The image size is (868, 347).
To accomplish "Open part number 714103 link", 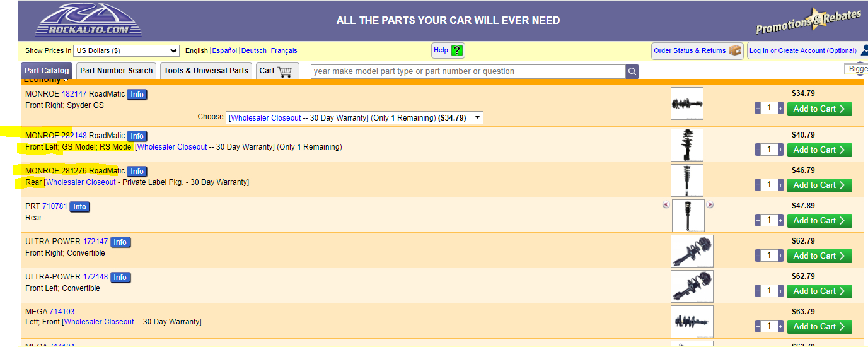I will (62, 312).
